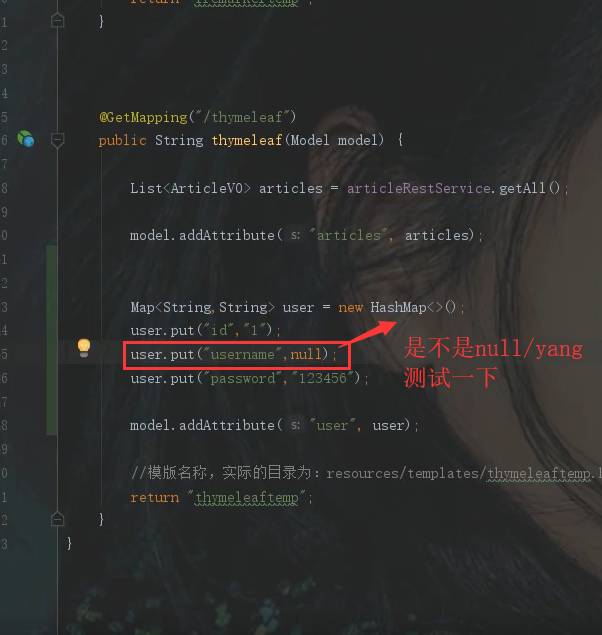Viewport: 602px width, 635px height.
Task: Click the fold end marker by the top closing brace
Action: [57, 20]
